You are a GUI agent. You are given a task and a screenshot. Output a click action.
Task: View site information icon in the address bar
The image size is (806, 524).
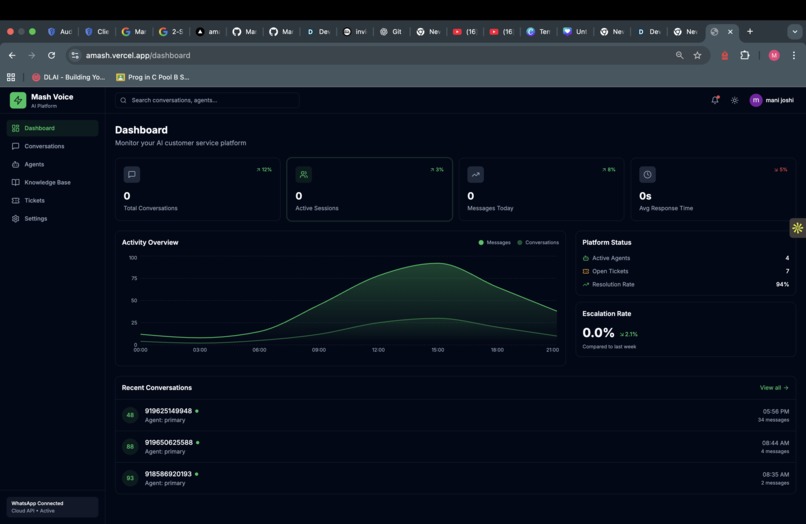tap(75, 55)
